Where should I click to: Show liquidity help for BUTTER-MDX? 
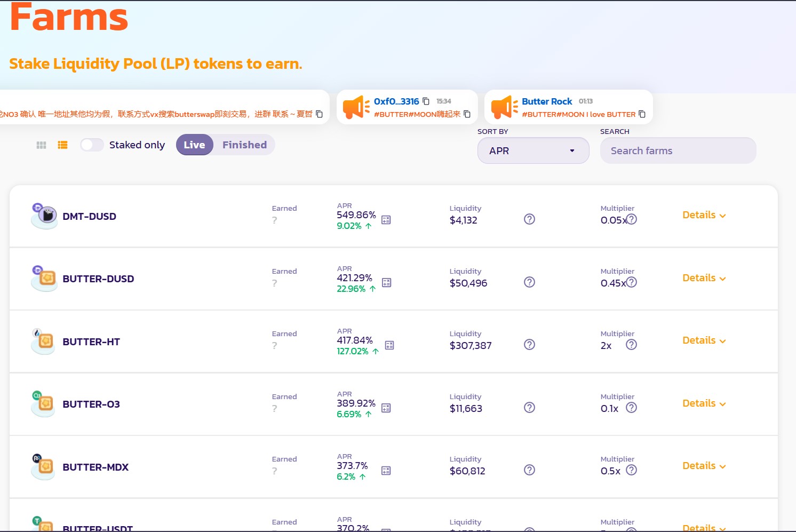pos(529,470)
